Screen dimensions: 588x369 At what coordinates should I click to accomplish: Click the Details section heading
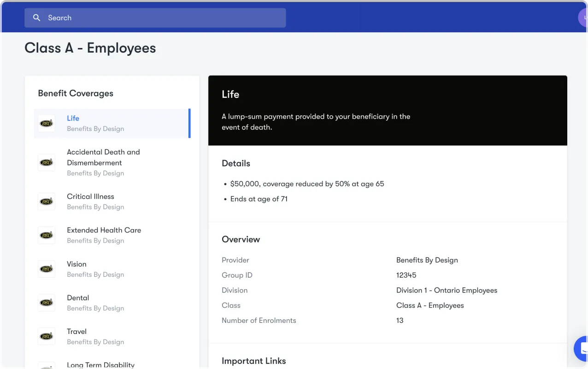(x=236, y=163)
